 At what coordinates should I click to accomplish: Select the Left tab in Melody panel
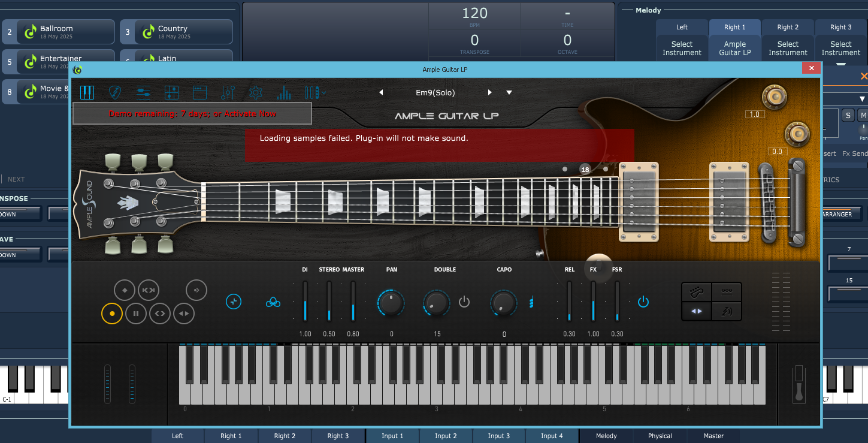682,27
